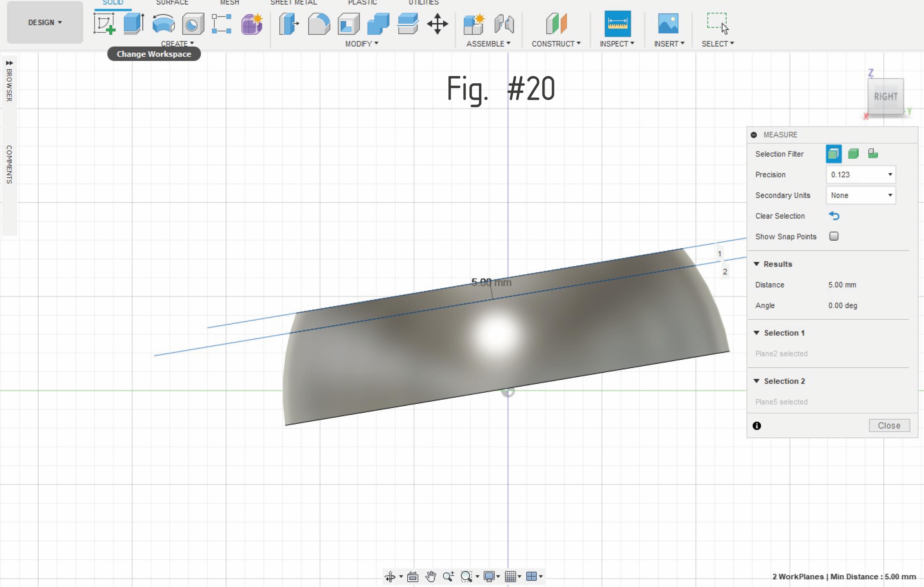Click the Close button in Measure panel
Screen dimensions: 924x587
tap(889, 425)
